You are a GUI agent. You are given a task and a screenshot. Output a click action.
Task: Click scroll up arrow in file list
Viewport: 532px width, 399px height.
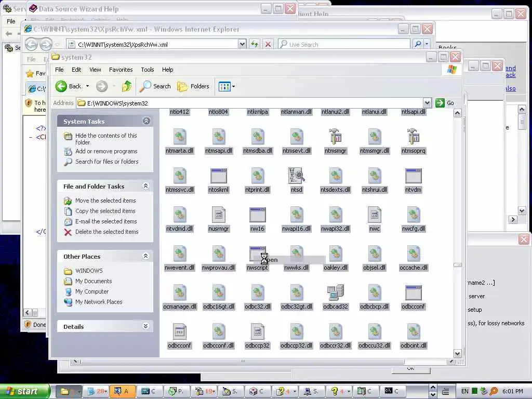pyautogui.click(x=457, y=113)
